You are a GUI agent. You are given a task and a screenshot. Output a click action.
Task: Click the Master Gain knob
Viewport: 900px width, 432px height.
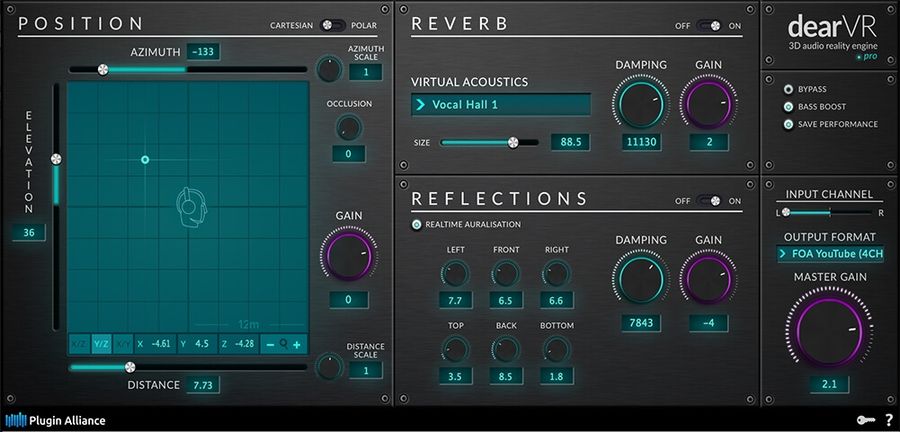[829, 330]
